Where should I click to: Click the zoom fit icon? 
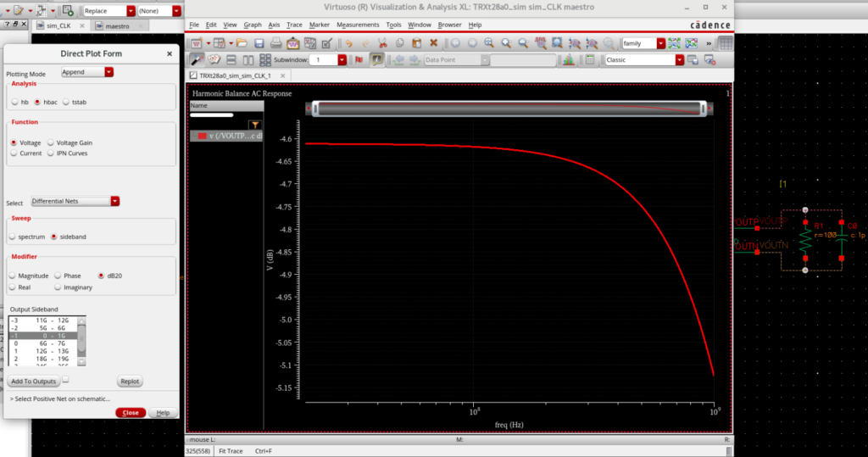489,43
